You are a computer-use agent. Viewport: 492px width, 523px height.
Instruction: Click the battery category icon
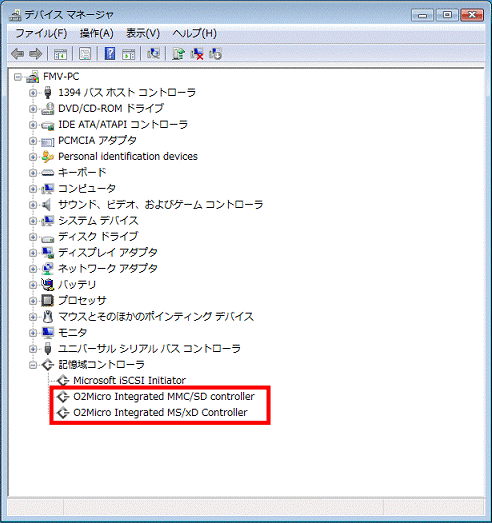48,285
